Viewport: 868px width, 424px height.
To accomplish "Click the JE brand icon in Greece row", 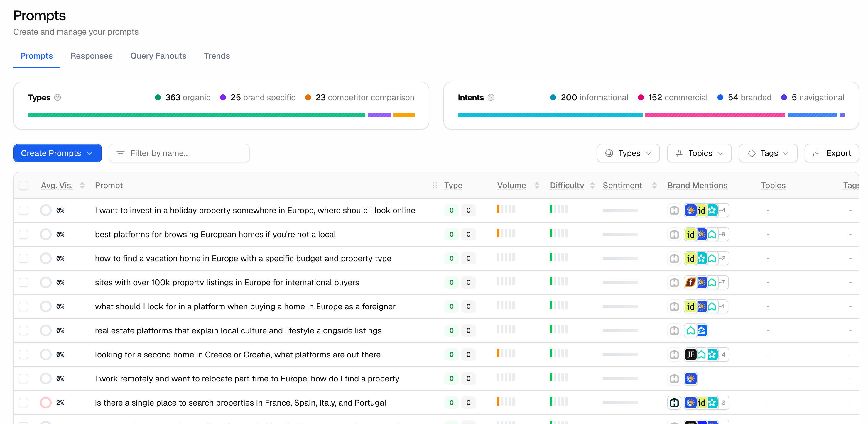I will pyautogui.click(x=690, y=354).
